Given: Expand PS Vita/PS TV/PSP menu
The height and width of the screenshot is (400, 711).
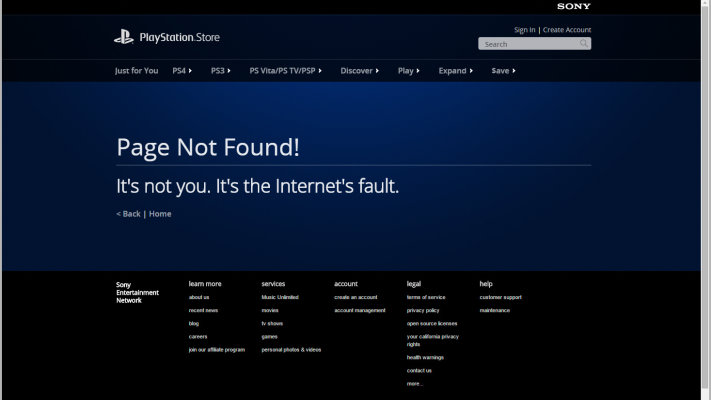Looking at the screenshot, I should click(x=290, y=71).
